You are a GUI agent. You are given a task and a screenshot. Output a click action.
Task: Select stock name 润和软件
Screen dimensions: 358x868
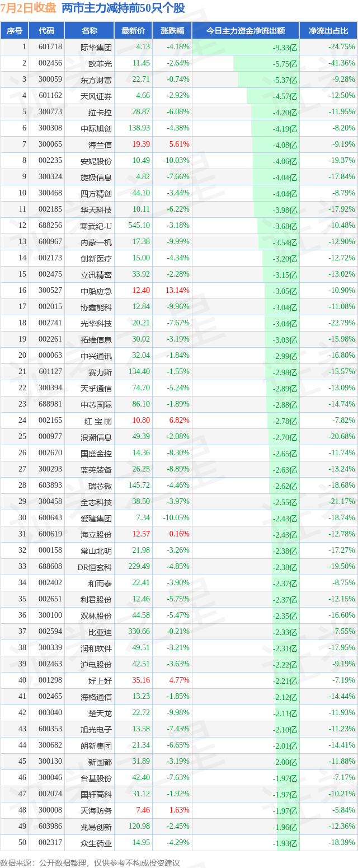click(x=96, y=648)
